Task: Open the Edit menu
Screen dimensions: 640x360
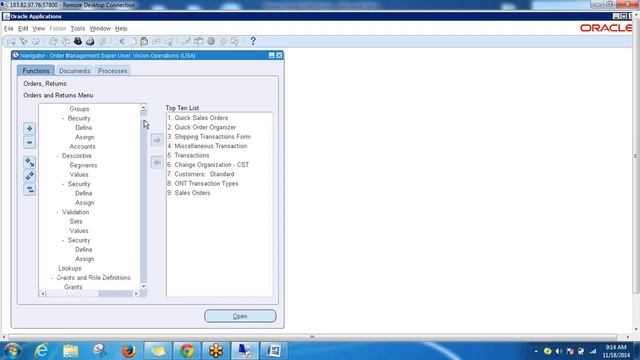Action: coord(23,29)
